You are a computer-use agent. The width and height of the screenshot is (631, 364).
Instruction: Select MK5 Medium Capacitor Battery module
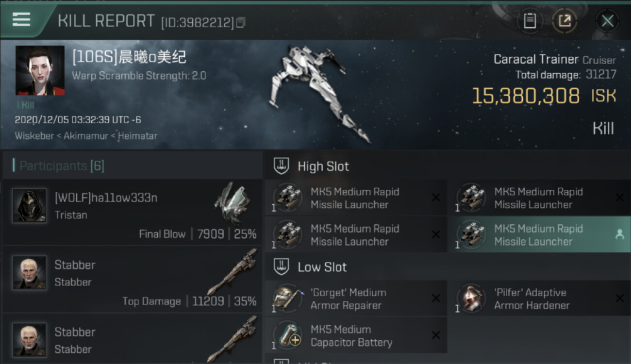(356, 336)
